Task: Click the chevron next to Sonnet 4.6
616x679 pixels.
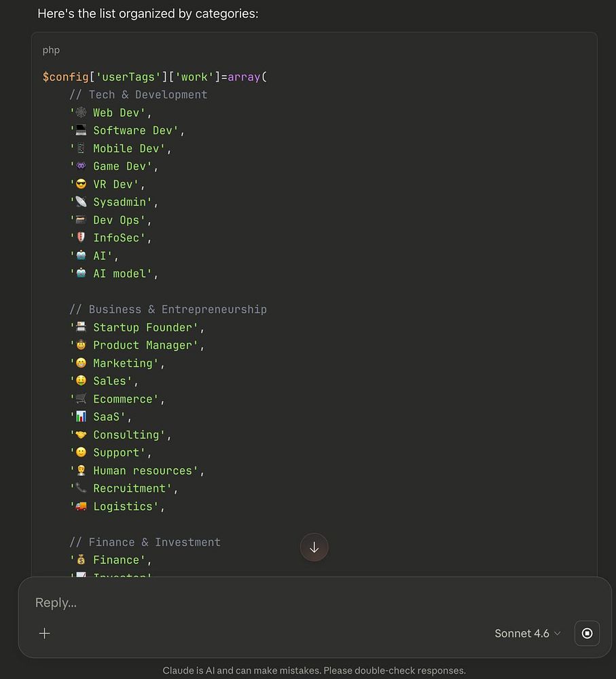Action: (558, 634)
